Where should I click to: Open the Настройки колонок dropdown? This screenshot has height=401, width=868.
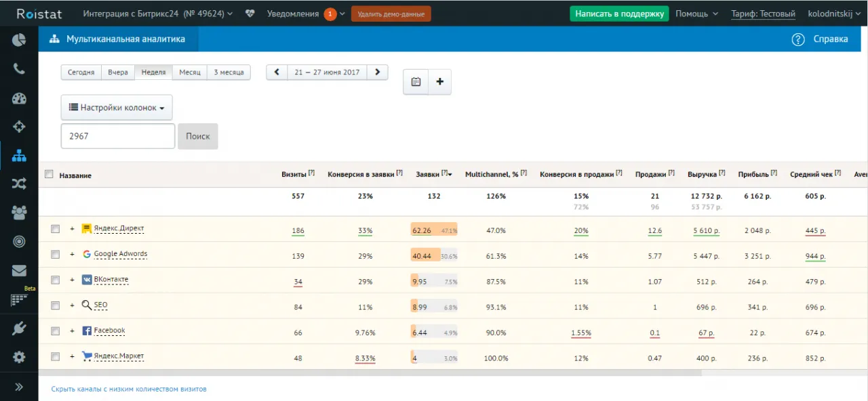[x=117, y=108]
